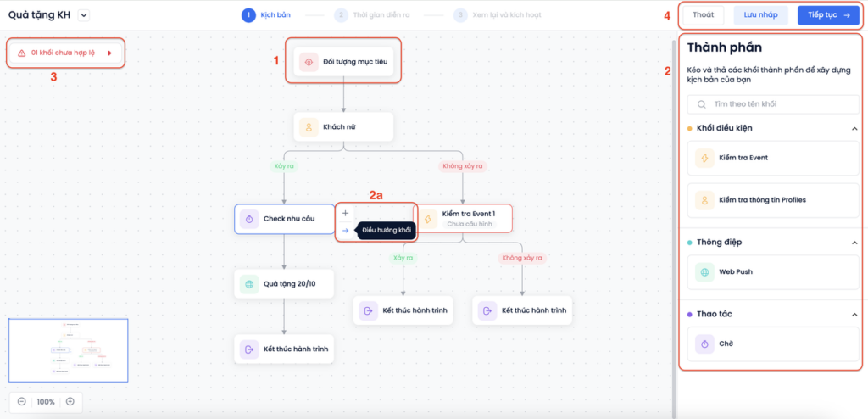The image size is (868, 419).
Task: Open the 01 khối chưa hợp lệ alert
Action: tap(65, 53)
